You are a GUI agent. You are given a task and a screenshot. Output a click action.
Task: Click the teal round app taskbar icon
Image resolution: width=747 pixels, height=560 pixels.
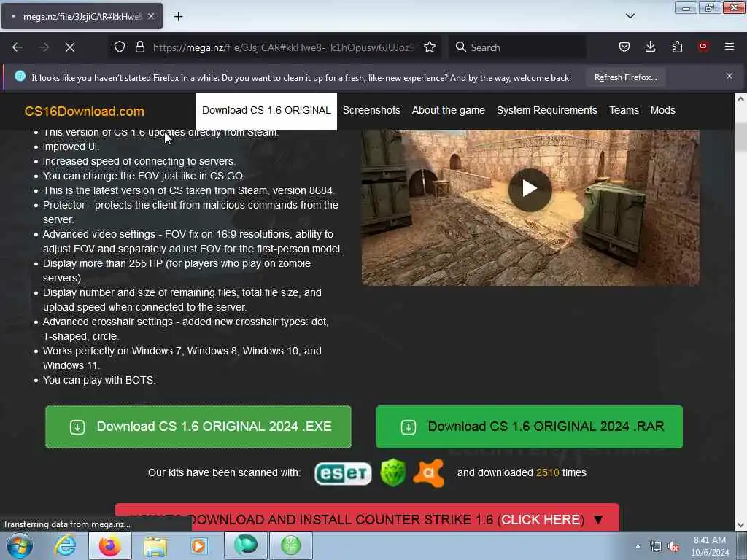[246, 545]
